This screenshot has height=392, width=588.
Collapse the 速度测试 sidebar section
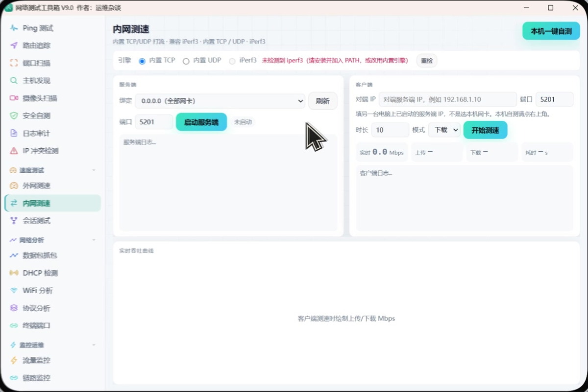pos(94,170)
